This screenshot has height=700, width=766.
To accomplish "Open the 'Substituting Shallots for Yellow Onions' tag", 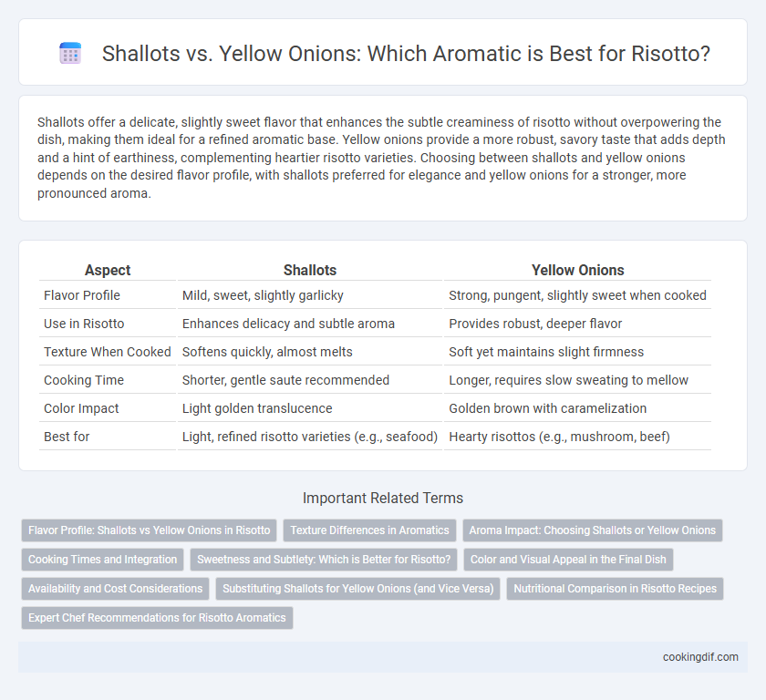I will click(x=357, y=589).
